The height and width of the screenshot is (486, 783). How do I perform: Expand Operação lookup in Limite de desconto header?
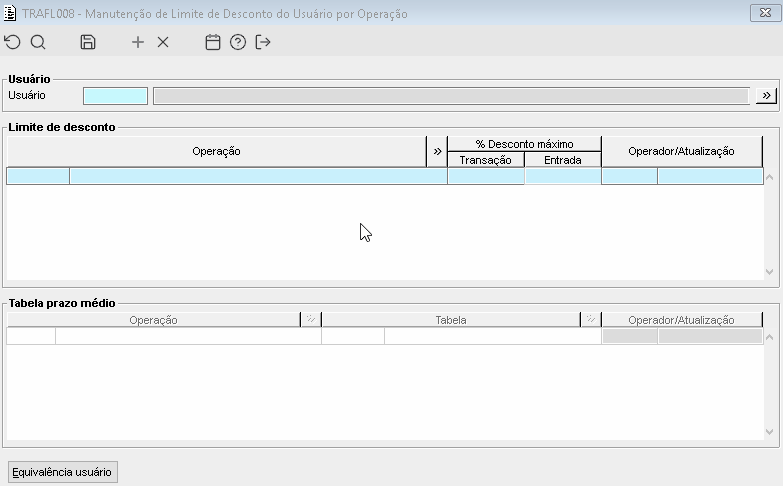[437, 151]
